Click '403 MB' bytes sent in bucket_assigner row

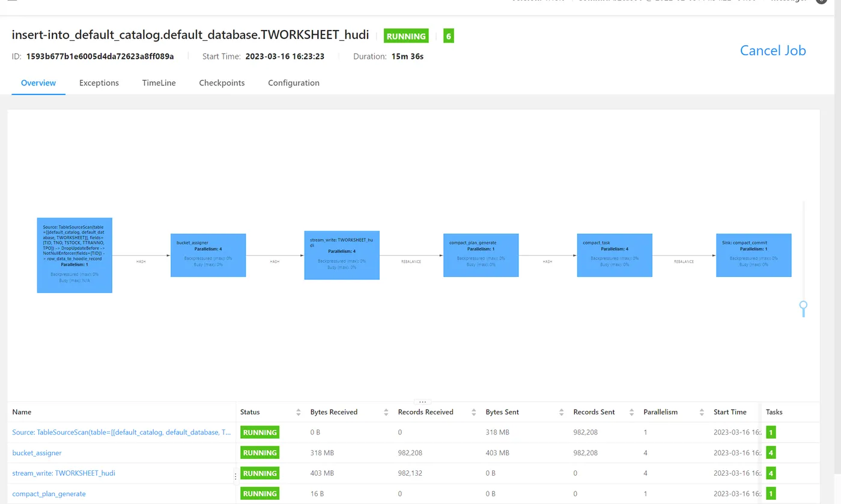tap(497, 453)
